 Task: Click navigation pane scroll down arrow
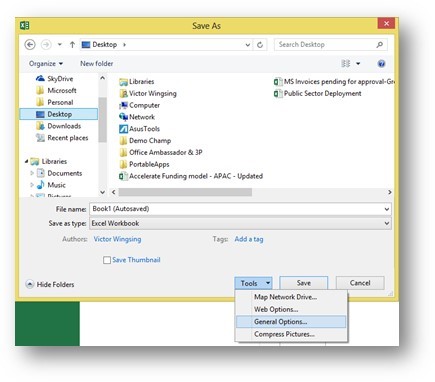coord(102,192)
